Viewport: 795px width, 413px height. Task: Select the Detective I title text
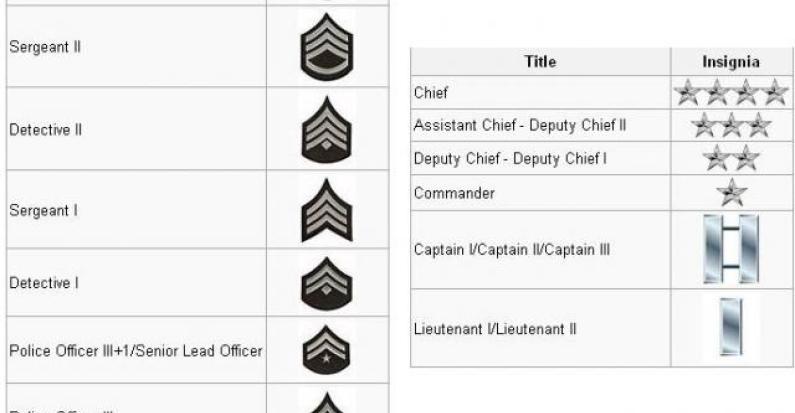point(44,283)
